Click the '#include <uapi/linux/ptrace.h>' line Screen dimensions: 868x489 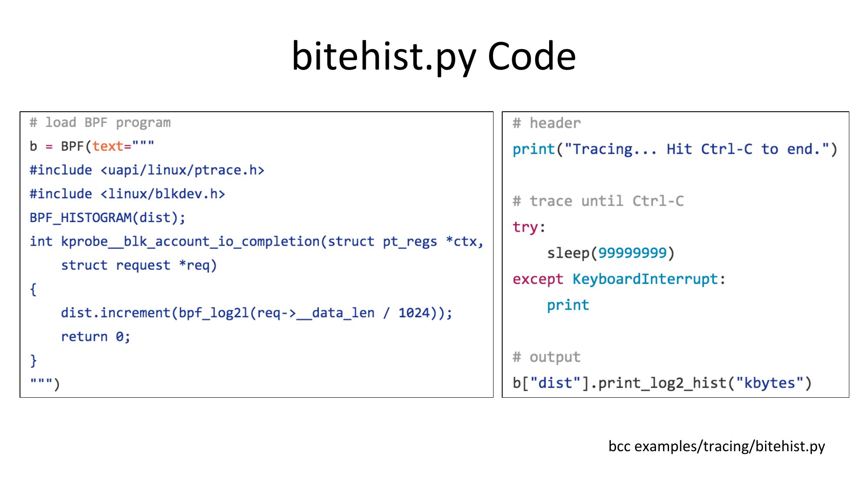[147, 170]
